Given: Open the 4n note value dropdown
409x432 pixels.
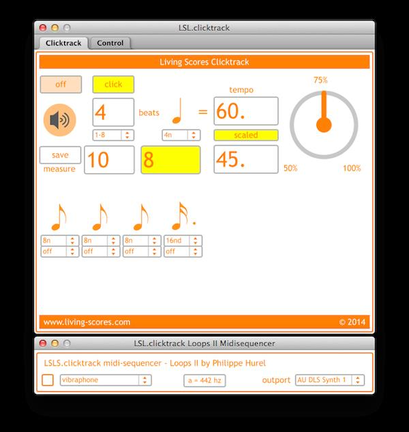Looking at the screenshot, I should 181,135.
